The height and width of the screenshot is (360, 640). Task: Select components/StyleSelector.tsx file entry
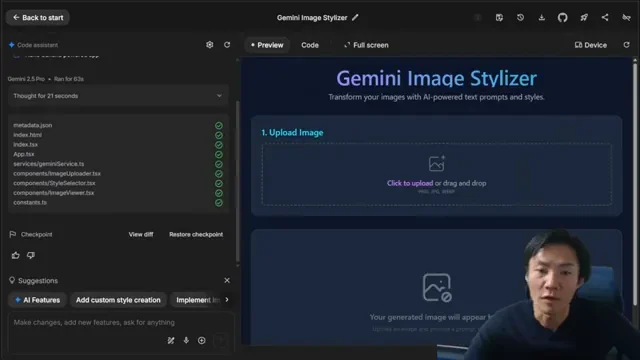[x=54, y=183]
